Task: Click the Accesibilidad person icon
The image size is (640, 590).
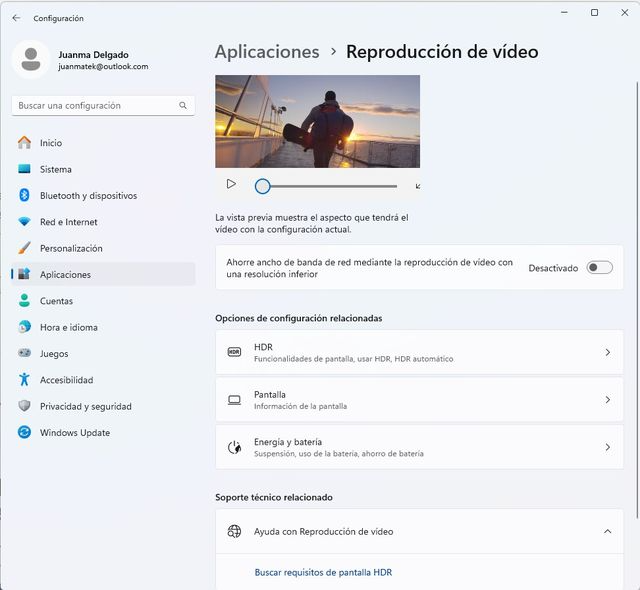Action: (24, 380)
